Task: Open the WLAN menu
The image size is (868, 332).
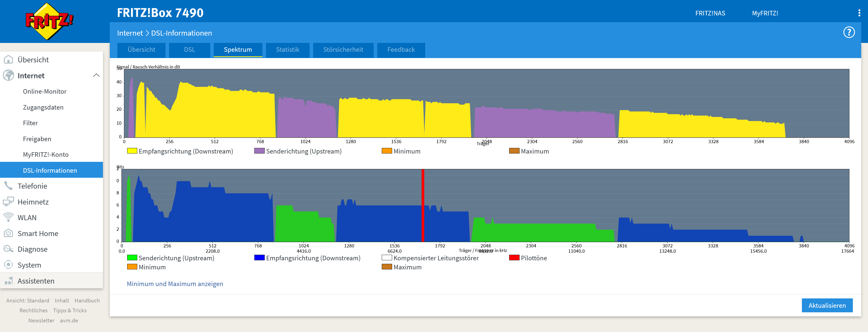Action: click(x=51, y=217)
